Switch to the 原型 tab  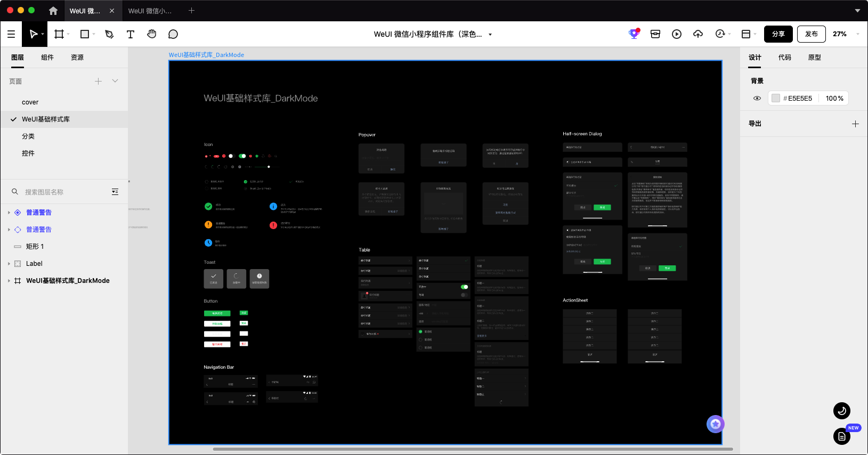point(815,58)
